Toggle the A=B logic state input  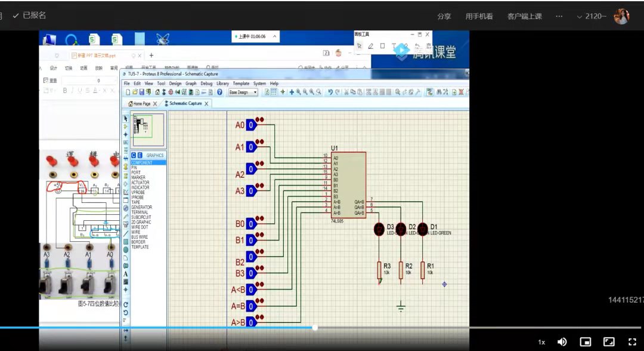252,306
